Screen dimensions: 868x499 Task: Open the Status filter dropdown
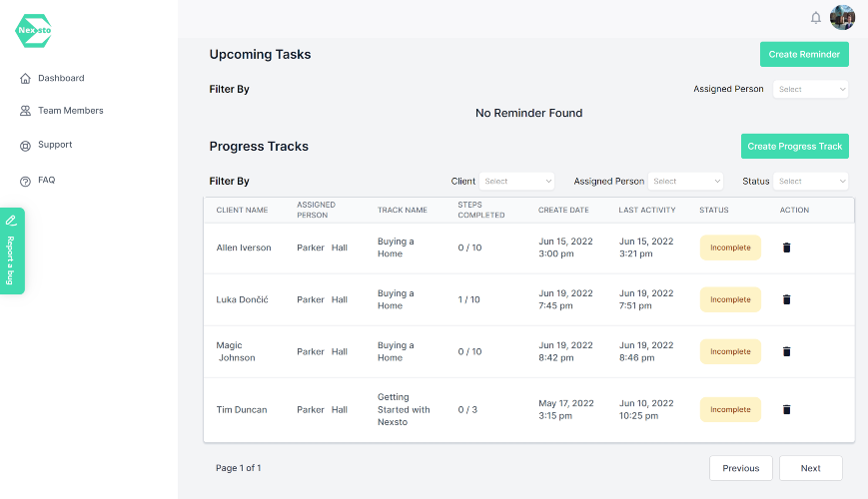[811, 182]
